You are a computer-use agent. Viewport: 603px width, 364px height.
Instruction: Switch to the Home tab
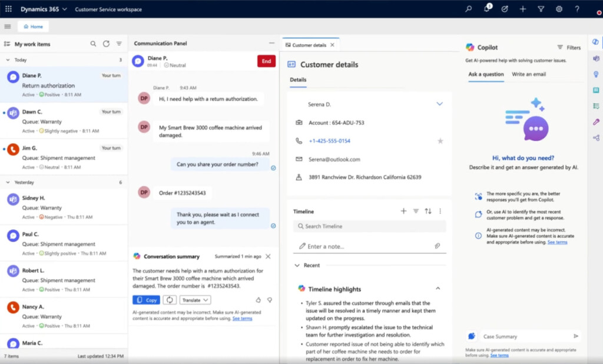(33, 27)
